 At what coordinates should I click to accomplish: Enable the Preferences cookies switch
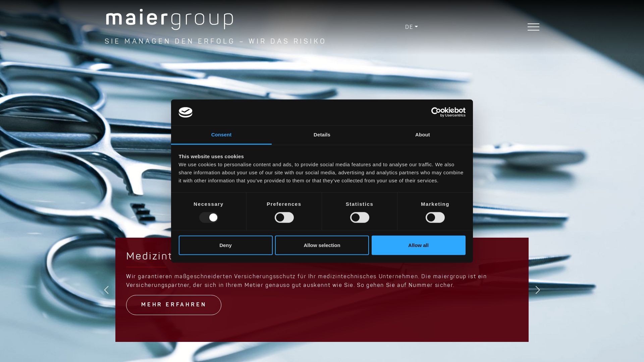pos(284,218)
